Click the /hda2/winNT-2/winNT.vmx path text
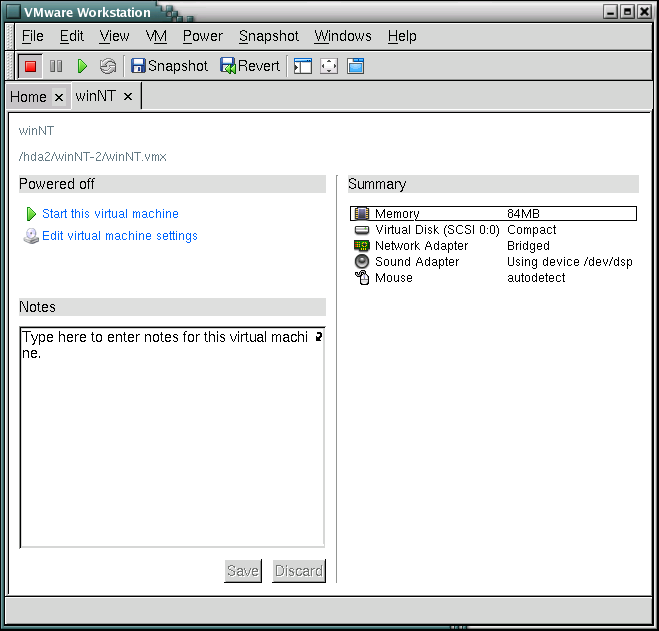This screenshot has width=659, height=631. pyautogui.click(x=92, y=157)
